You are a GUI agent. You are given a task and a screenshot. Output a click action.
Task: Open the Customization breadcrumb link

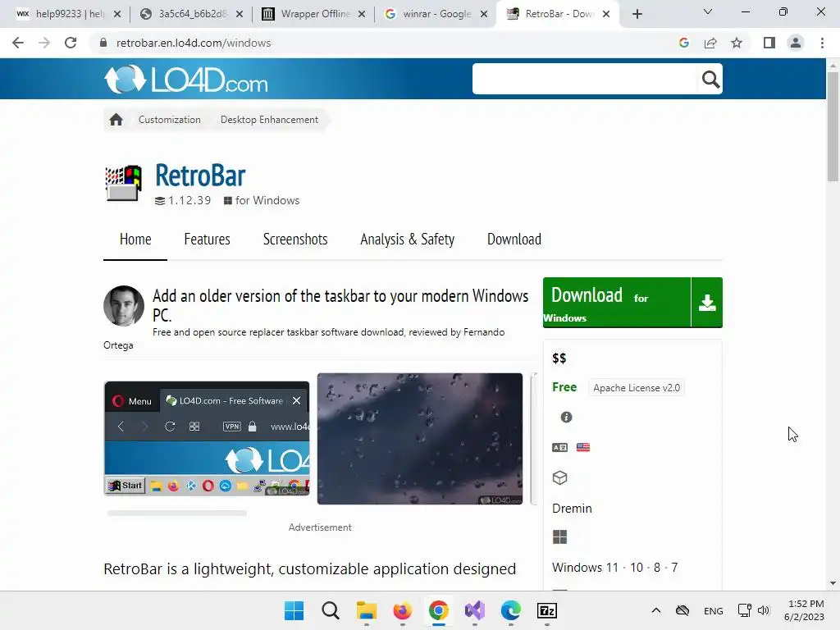point(169,120)
